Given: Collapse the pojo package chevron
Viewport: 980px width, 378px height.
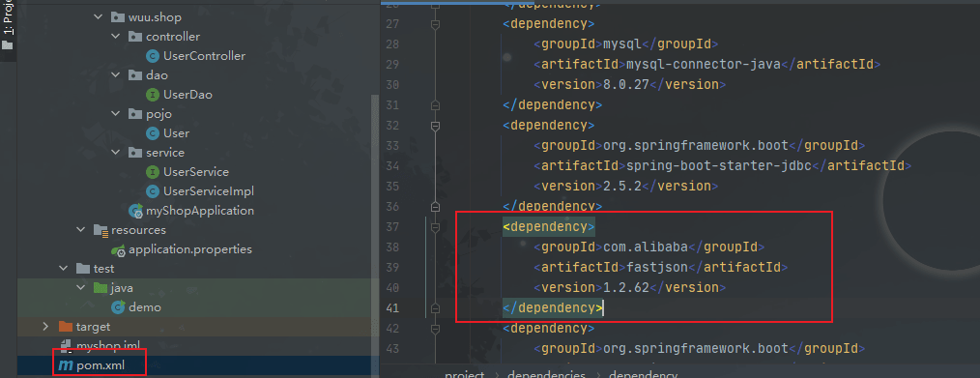Looking at the screenshot, I should point(115,114).
